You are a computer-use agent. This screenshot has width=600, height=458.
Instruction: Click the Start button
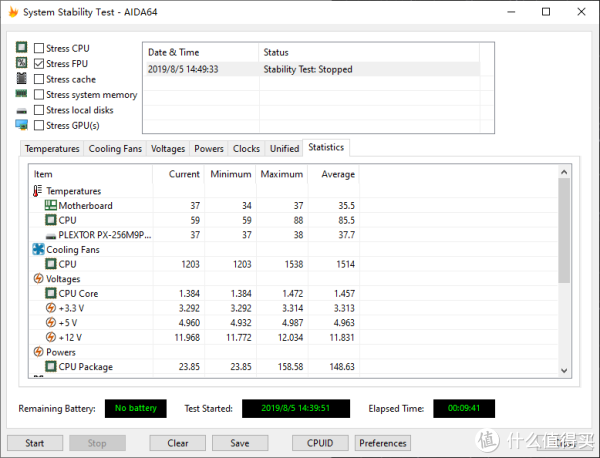(35, 443)
